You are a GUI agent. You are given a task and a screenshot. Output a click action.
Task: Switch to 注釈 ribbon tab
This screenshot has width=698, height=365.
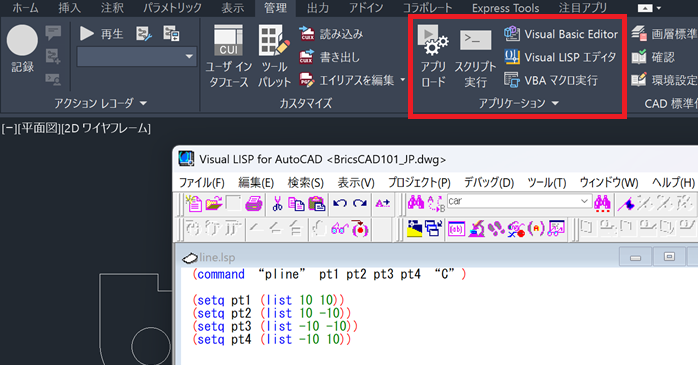111,8
